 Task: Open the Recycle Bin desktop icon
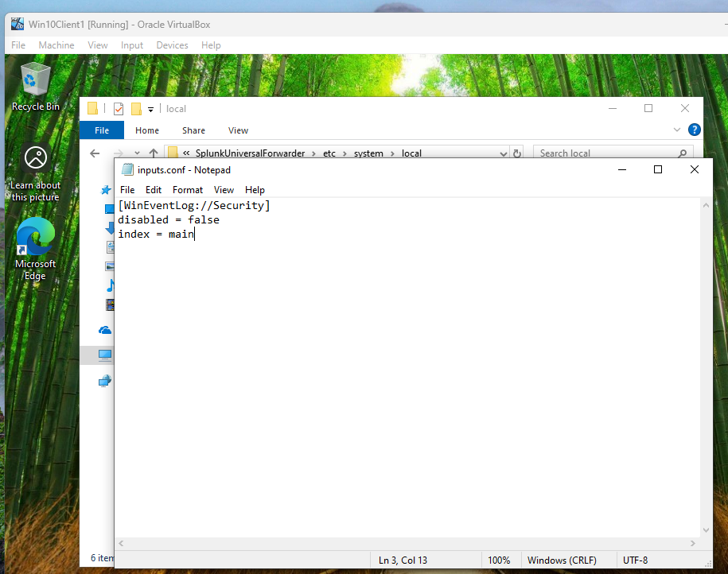point(35,87)
